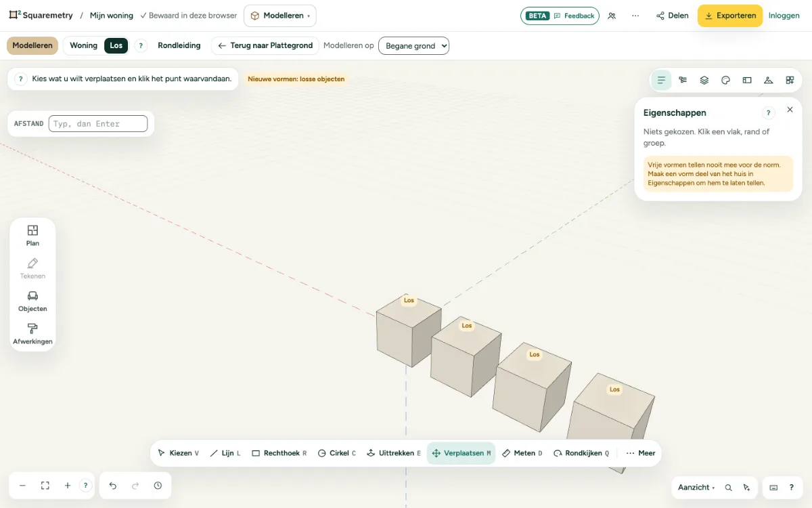Viewport: 812px width, 508px height.
Task: Select the Rondkijken tool
Action: [581, 453]
